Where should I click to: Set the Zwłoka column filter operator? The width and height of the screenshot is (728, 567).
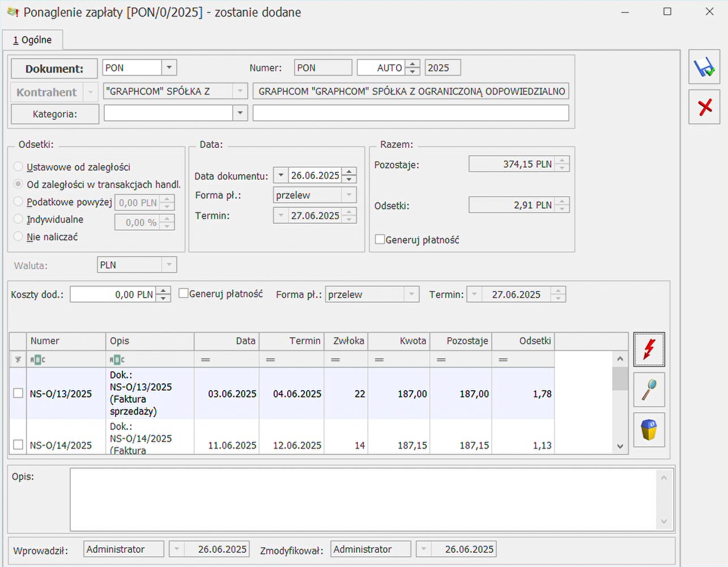coord(335,359)
